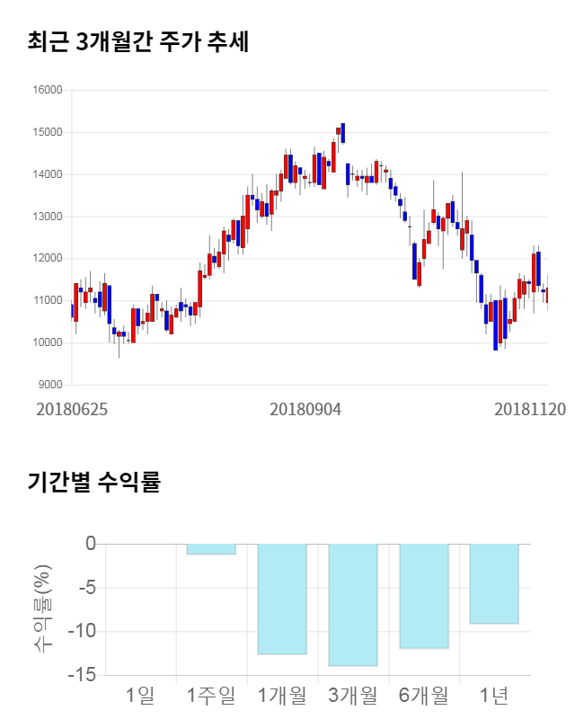The height and width of the screenshot is (728, 575).
Task: Click the '3개월' x-axis label
Action: click(x=353, y=695)
